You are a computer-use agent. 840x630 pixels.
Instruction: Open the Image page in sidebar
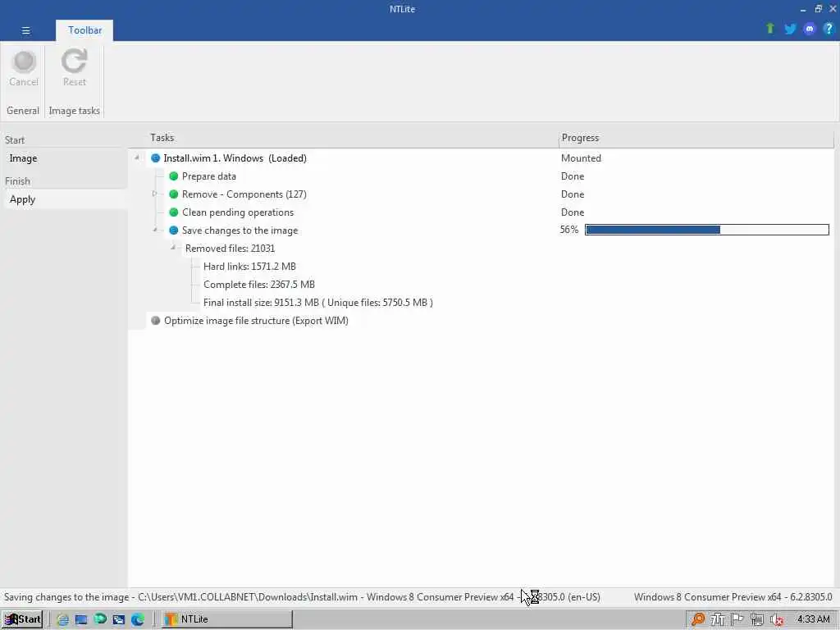[x=23, y=158]
